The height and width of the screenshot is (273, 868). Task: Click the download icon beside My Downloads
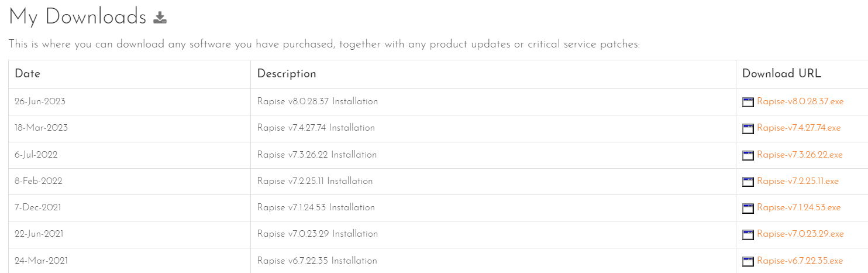[x=160, y=18]
